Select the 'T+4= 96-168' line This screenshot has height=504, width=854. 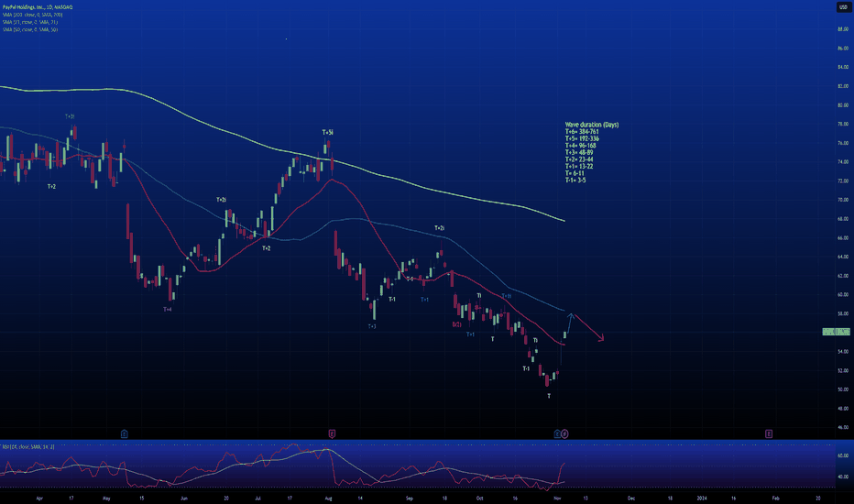pyautogui.click(x=580, y=146)
